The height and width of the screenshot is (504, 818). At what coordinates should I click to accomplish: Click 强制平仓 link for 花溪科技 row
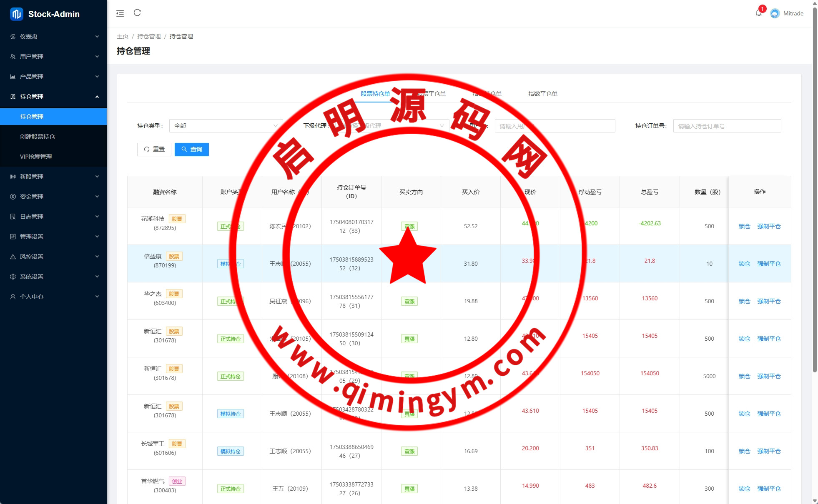pos(769,226)
